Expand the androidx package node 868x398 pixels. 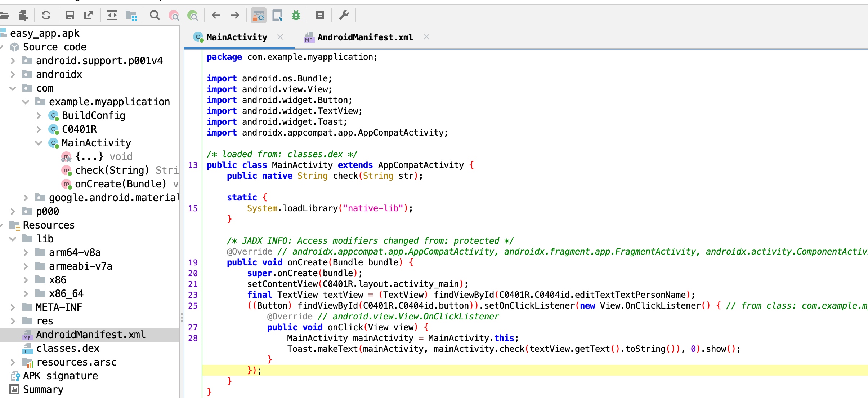13,75
